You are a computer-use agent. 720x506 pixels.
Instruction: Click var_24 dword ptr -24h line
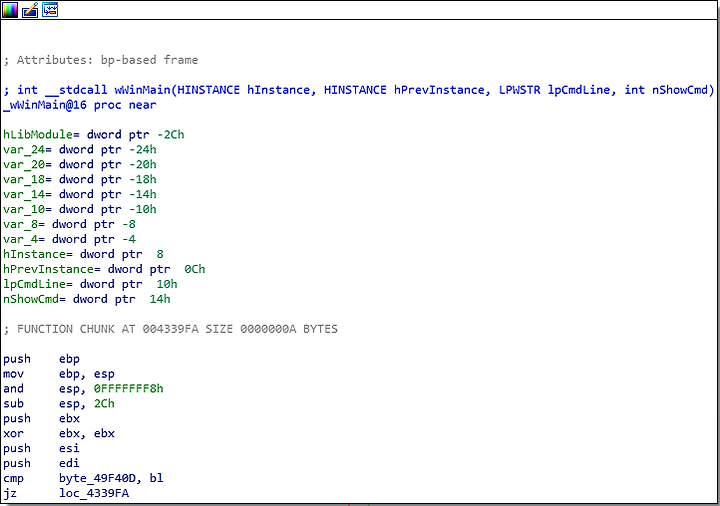[80, 150]
